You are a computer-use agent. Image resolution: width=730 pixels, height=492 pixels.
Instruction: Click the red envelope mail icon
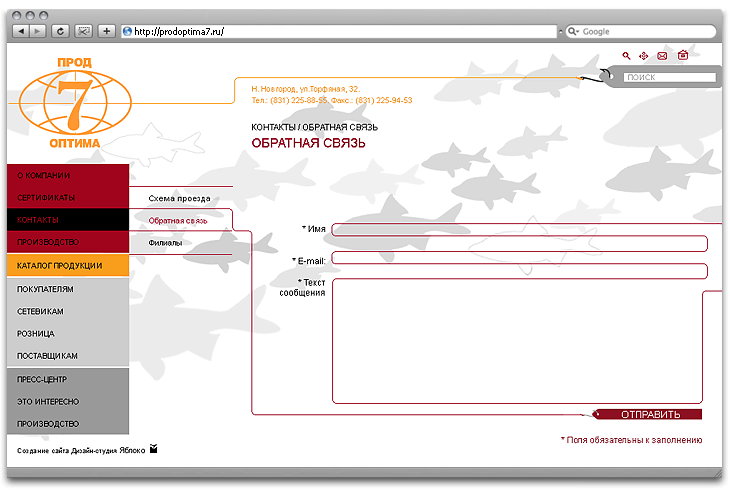[x=662, y=56]
